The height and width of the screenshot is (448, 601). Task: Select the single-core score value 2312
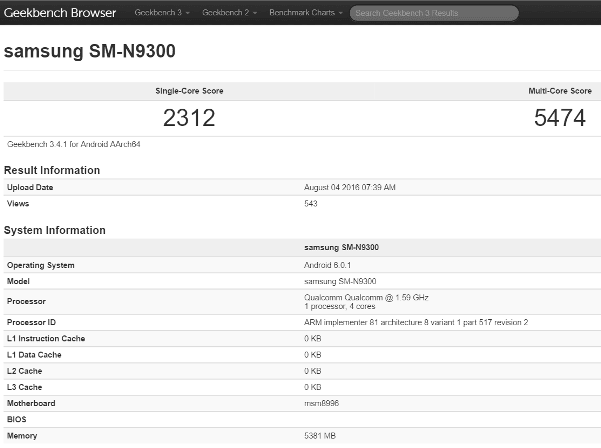point(189,118)
